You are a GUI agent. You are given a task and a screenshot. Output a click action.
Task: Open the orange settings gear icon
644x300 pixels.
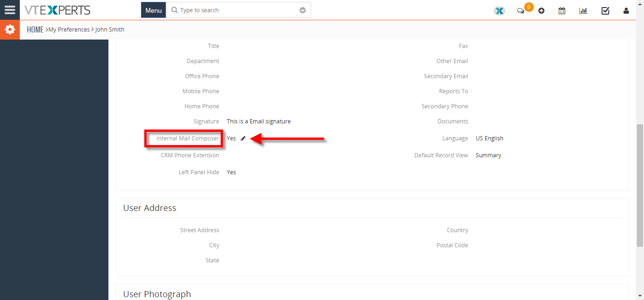tap(10, 30)
